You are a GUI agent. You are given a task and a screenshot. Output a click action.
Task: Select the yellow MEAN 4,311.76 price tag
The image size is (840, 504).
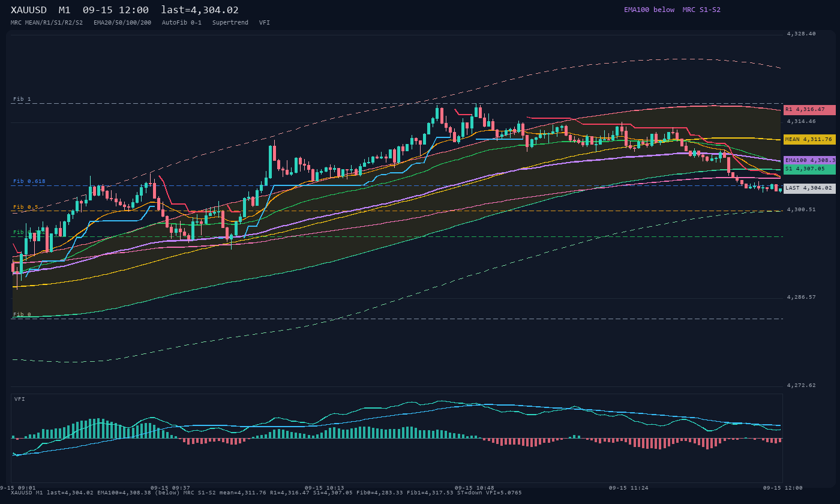tap(809, 139)
